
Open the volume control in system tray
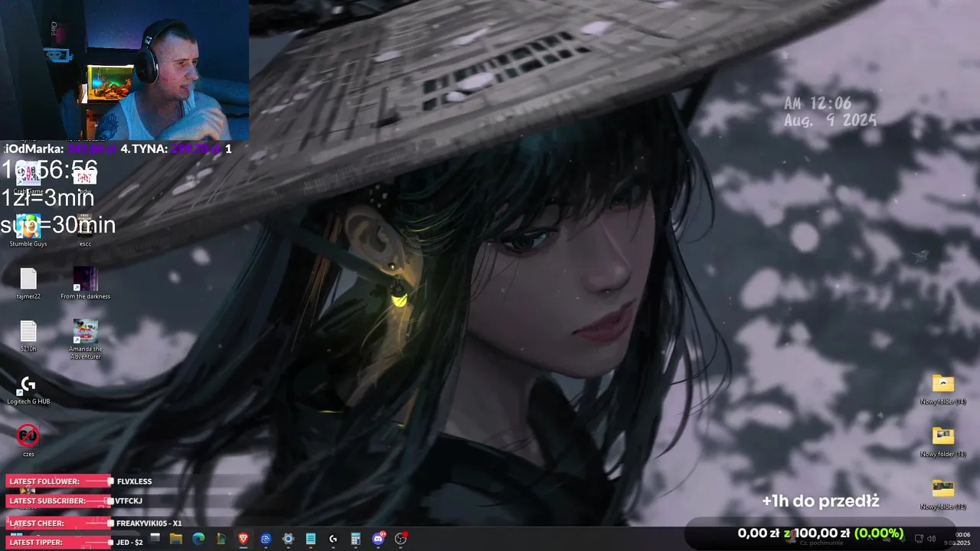933,539
